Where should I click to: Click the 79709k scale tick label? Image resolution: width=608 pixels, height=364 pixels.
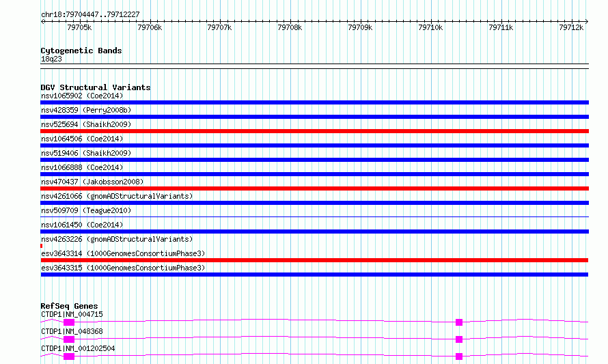360,27
